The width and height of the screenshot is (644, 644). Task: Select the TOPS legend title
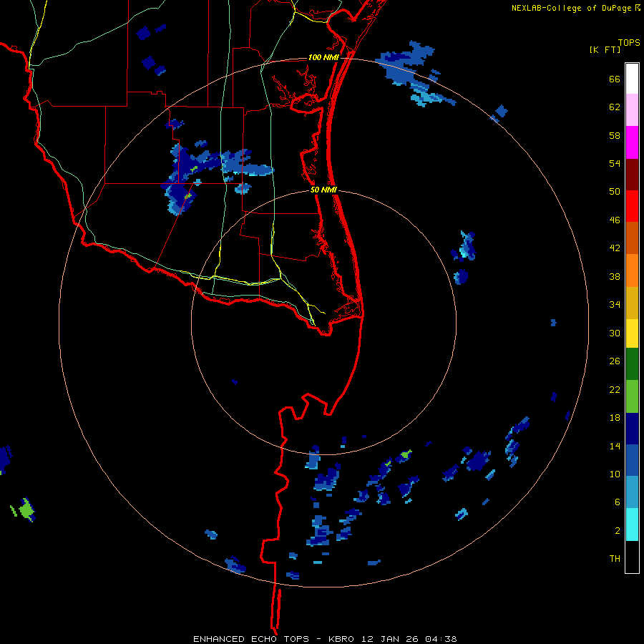click(x=629, y=43)
